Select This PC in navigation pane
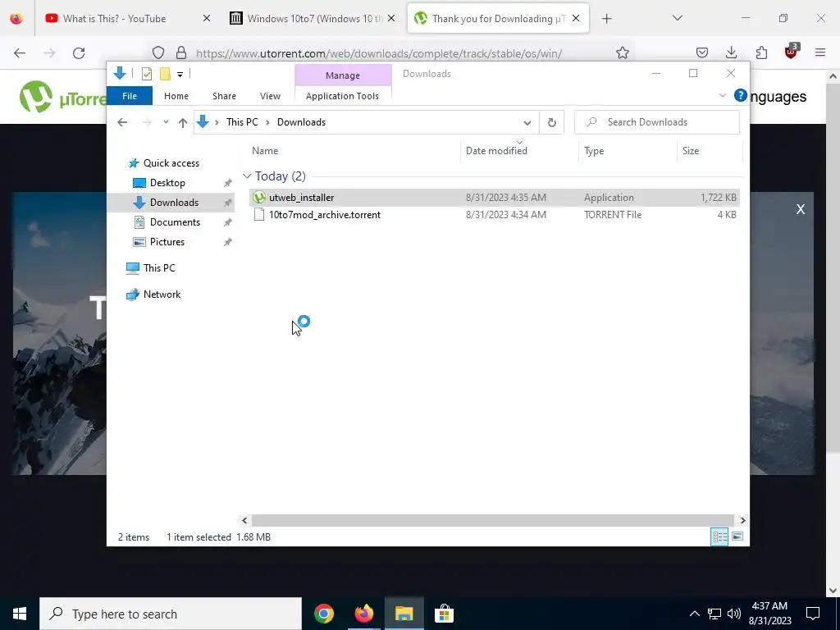 pos(159,268)
